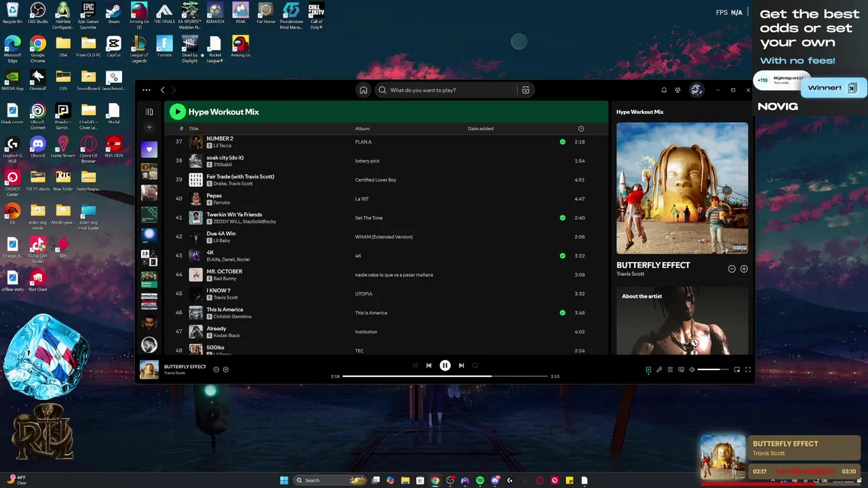The height and width of the screenshot is (488, 868).
Task: Click BUTTERFLY EFFECT title in bottom bar
Action: point(185,367)
